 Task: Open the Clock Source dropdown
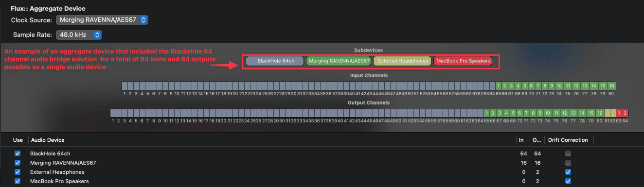(102, 20)
